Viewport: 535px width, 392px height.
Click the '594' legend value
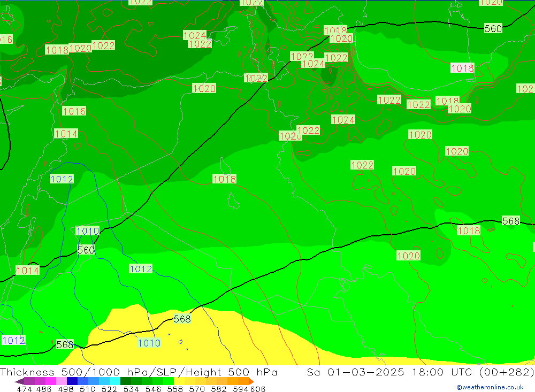coord(240,389)
